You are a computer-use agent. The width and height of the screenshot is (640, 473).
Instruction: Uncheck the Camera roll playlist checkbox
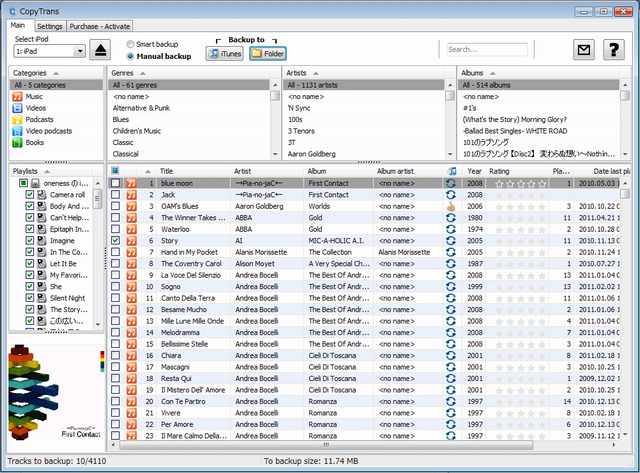click(29, 195)
